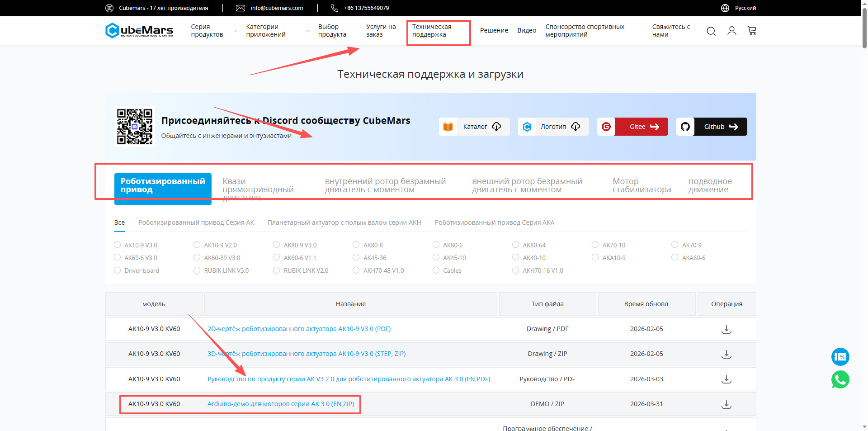Expand the Серия продуктов dropdown menu
Image resolution: width=868 pixels, height=431 pixels.
(x=213, y=31)
